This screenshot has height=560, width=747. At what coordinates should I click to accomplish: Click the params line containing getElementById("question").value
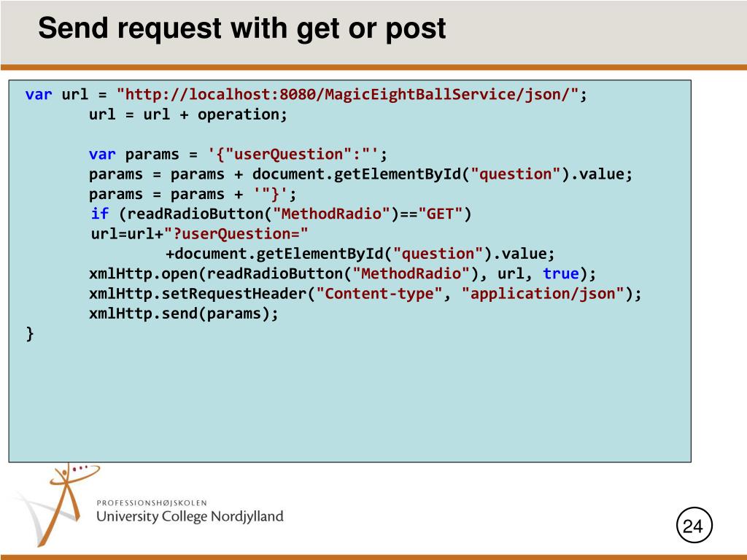click(360, 174)
